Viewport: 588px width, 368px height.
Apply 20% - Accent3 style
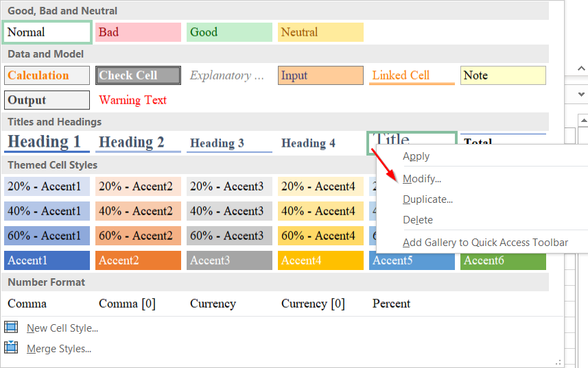point(229,186)
